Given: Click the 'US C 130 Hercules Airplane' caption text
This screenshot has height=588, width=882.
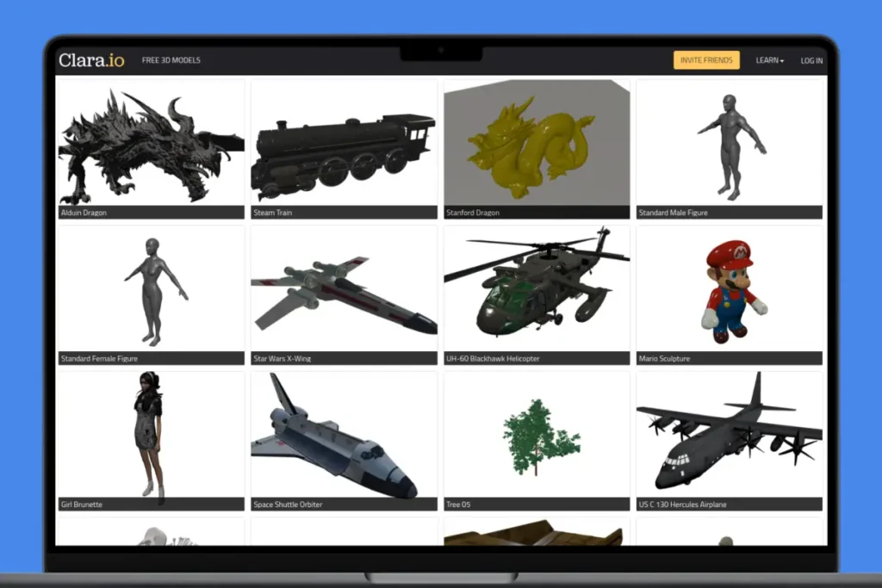Looking at the screenshot, I should point(683,504).
